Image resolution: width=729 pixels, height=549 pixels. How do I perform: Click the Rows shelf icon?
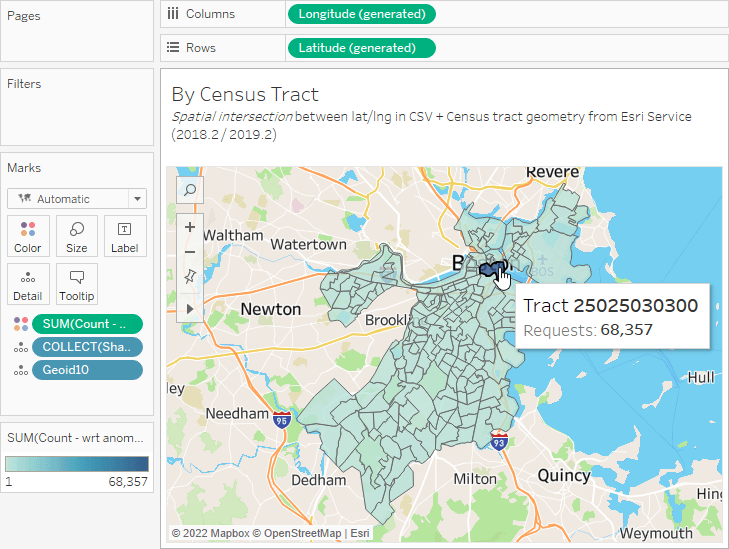point(173,47)
